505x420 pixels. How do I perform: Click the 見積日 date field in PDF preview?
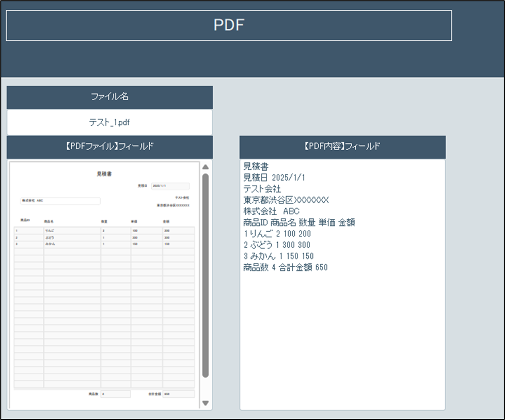[x=170, y=186]
